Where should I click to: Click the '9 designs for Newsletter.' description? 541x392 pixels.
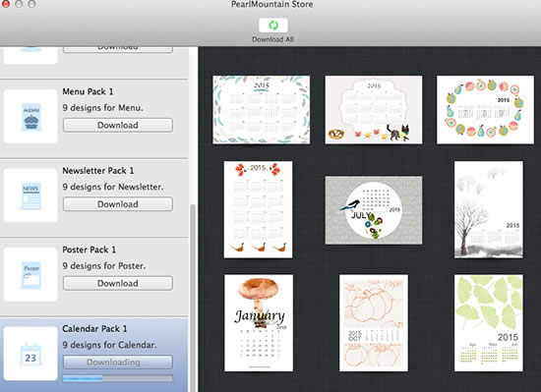pyautogui.click(x=113, y=187)
